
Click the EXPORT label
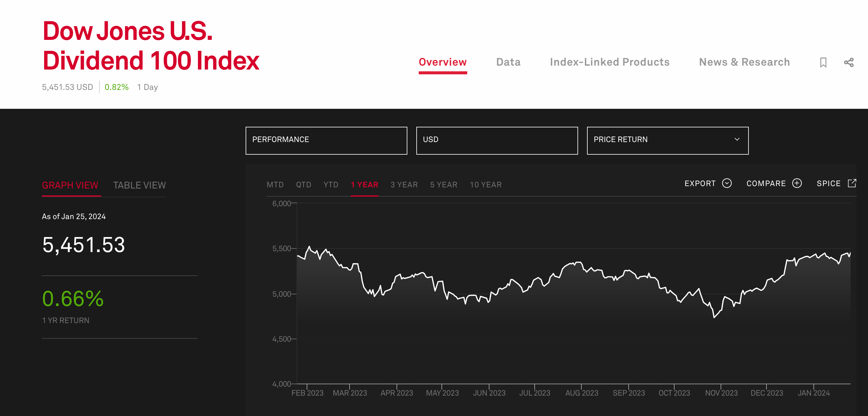click(700, 183)
